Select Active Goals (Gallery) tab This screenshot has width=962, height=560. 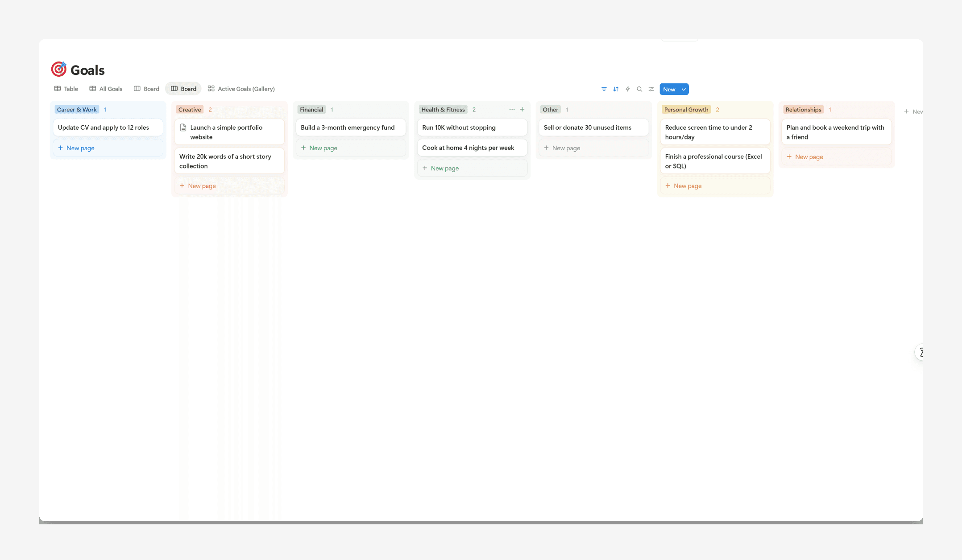tap(241, 89)
